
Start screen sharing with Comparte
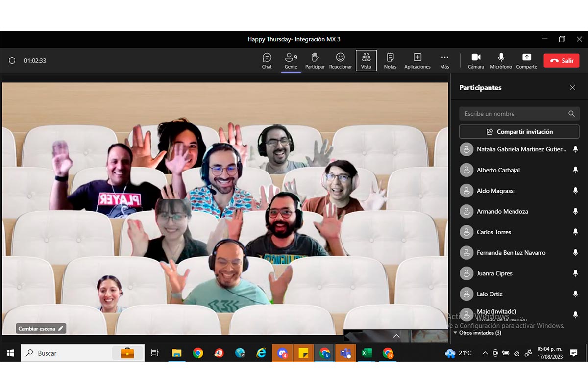click(526, 61)
